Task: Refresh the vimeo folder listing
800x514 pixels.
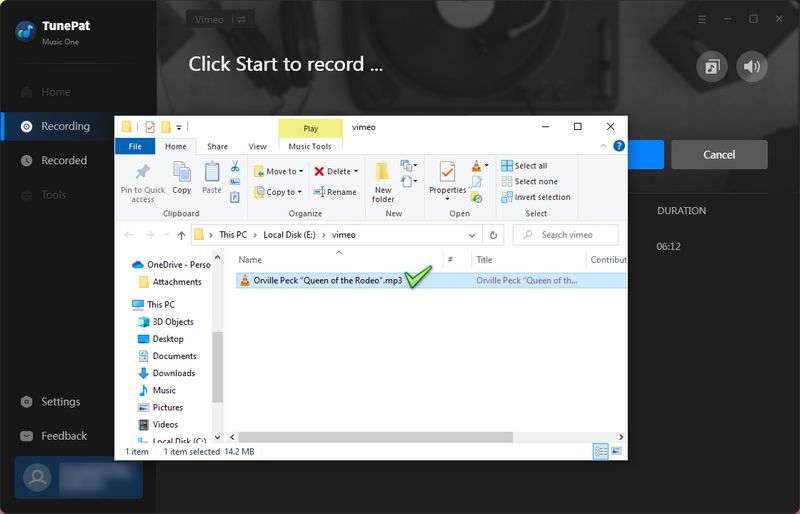Action: pyautogui.click(x=493, y=235)
